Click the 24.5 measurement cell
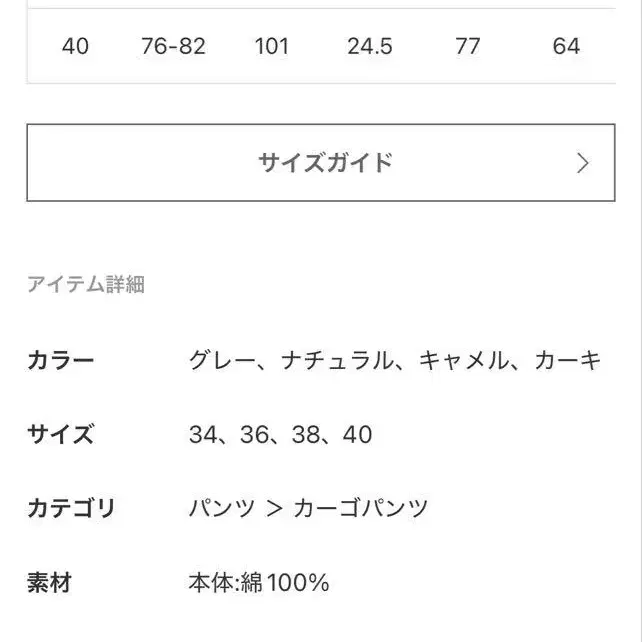Screen dimensions: 642x642 click(x=369, y=46)
